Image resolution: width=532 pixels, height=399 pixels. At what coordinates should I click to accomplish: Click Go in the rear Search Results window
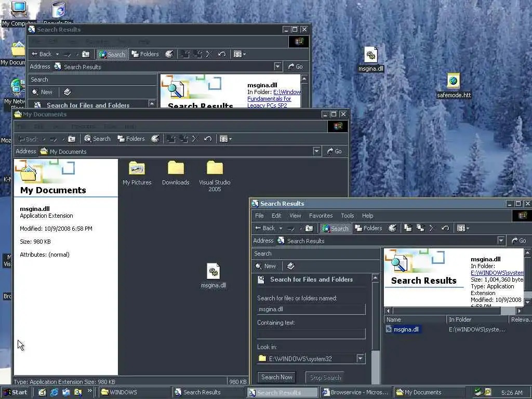(x=296, y=66)
